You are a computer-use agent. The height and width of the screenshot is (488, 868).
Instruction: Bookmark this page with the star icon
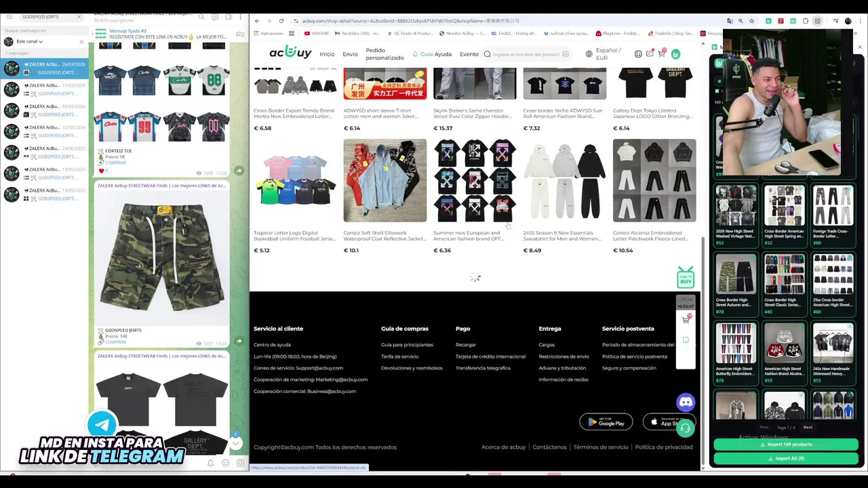click(x=752, y=21)
